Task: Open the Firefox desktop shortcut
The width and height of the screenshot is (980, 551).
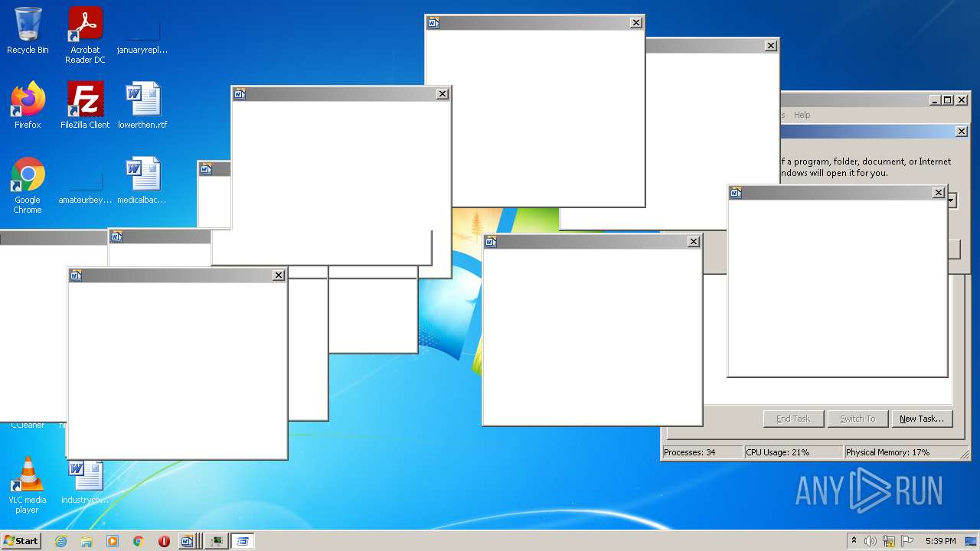Action: coord(28,106)
